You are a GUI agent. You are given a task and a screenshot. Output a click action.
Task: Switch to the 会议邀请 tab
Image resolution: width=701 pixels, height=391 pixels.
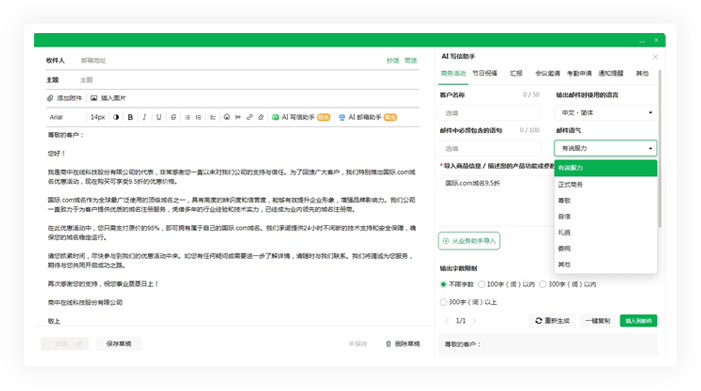[x=548, y=73]
